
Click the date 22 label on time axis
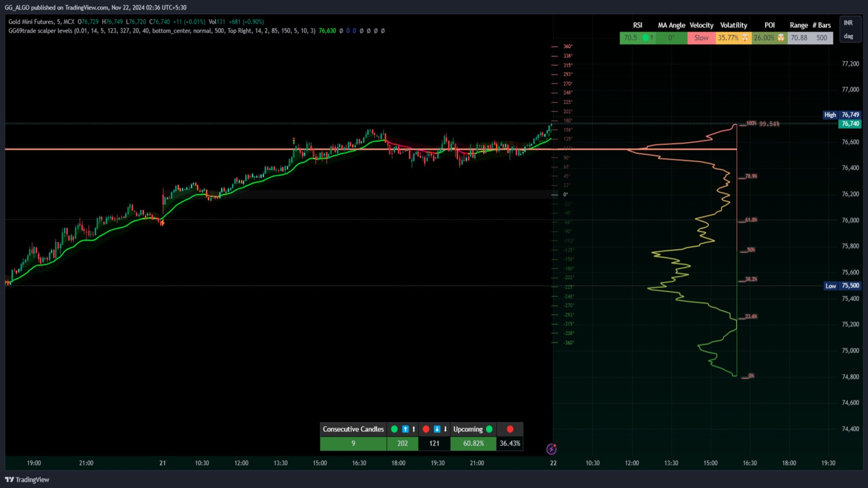coord(553,463)
